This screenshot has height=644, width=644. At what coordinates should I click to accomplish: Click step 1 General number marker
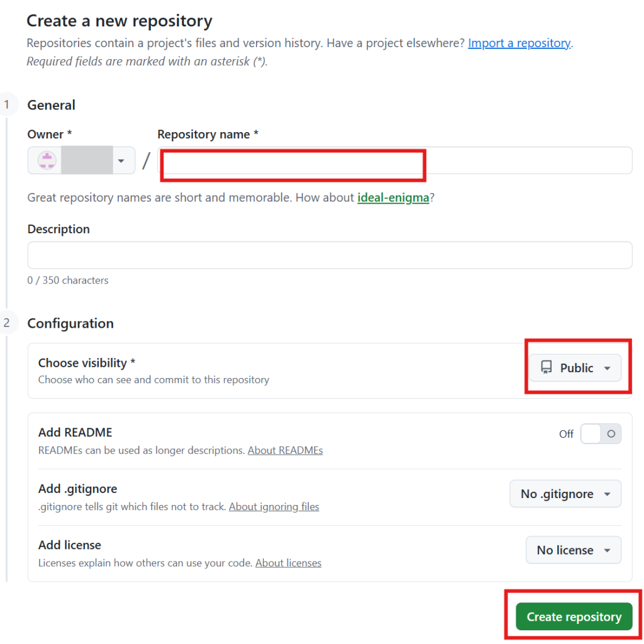click(7, 105)
